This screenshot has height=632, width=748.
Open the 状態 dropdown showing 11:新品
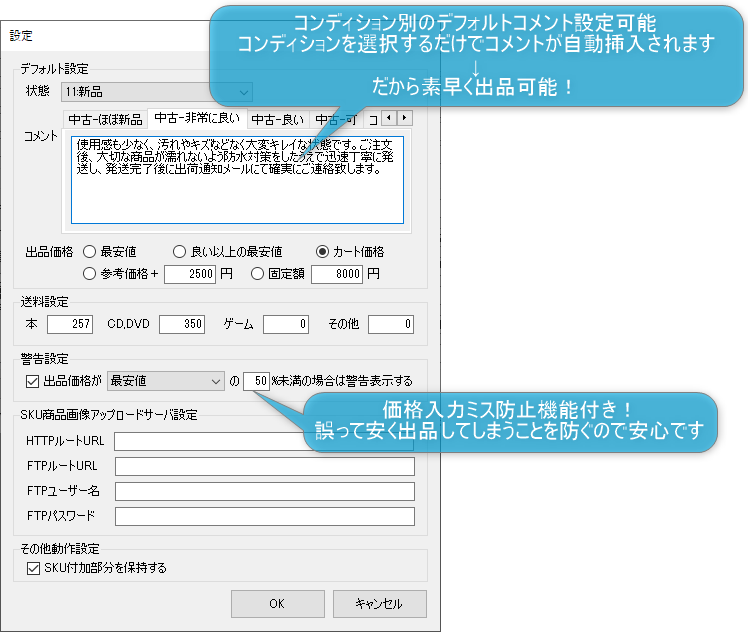pos(155,92)
